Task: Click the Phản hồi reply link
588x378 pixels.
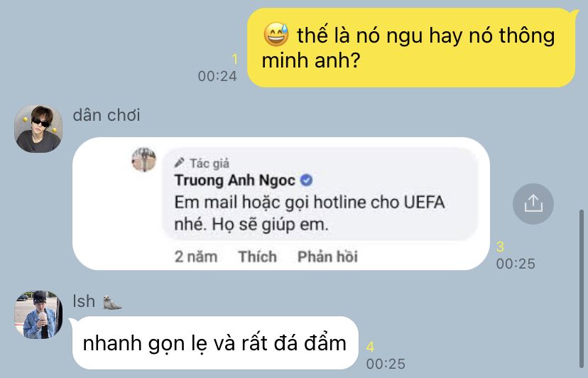Action: pos(327,256)
